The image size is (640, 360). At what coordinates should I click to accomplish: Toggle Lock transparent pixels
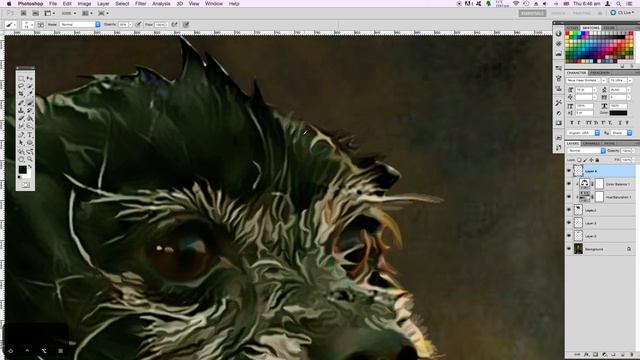pyautogui.click(x=579, y=160)
